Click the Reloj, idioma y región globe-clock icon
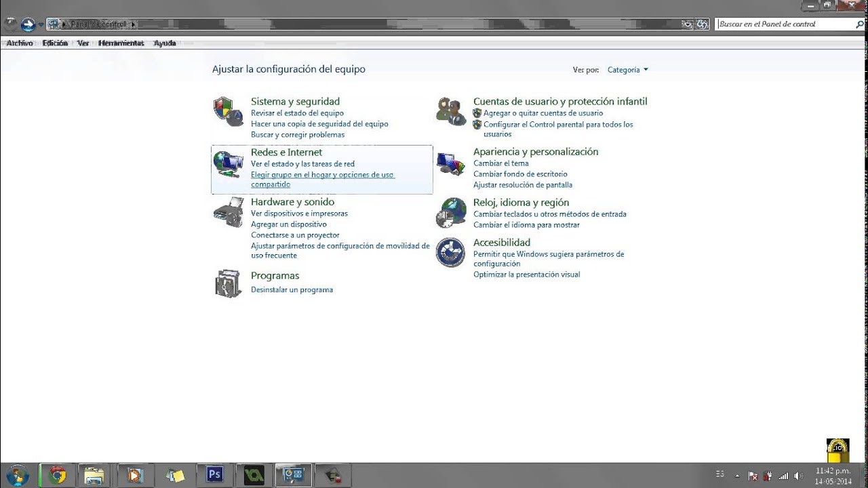This screenshot has width=868, height=488. point(451,213)
